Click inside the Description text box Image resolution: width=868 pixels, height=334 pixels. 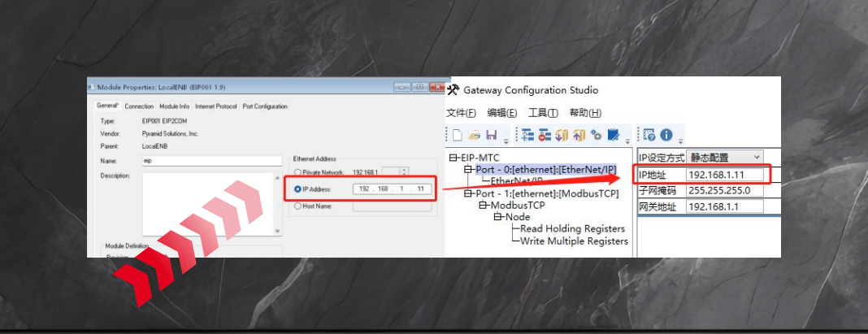[x=208, y=205]
